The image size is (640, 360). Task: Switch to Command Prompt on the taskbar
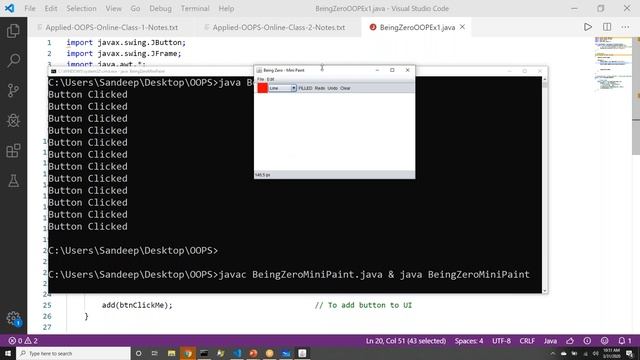[204, 353]
